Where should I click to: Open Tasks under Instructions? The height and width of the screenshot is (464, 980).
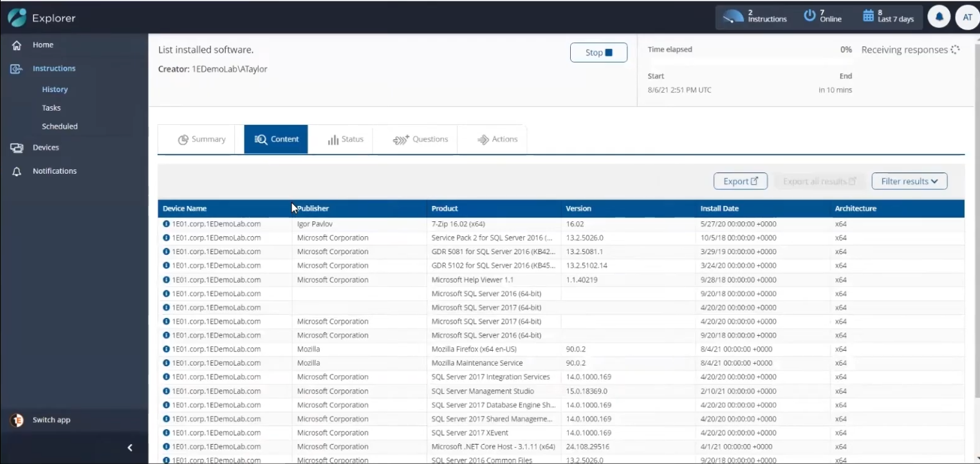point(51,108)
